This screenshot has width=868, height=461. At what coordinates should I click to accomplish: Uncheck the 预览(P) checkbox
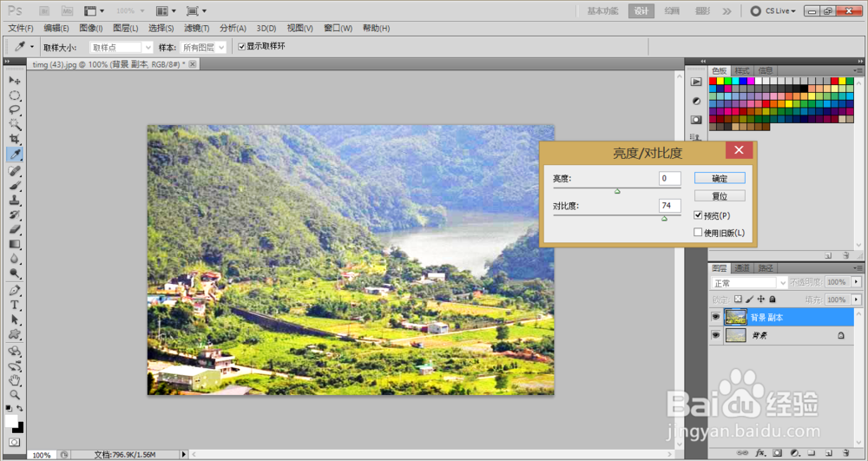[698, 215]
